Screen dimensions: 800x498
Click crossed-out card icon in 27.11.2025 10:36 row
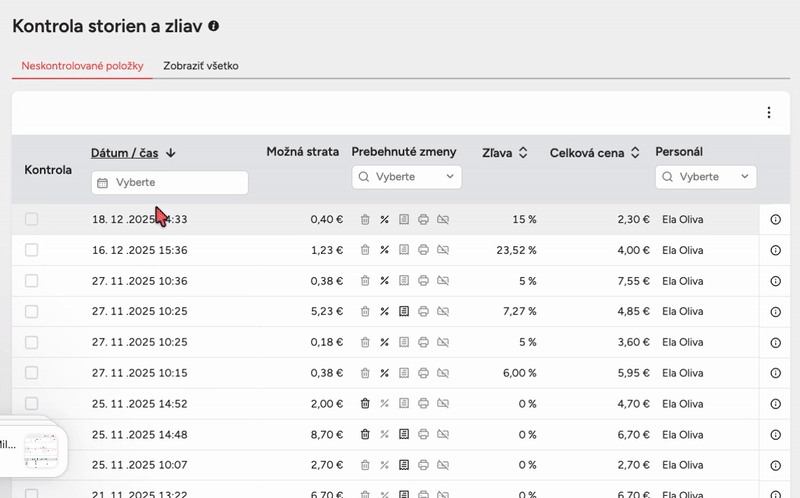(443, 281)
